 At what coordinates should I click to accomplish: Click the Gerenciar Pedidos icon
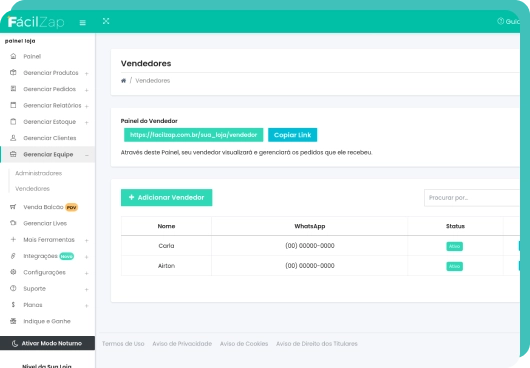pyautogui.click(x=13, y=89)
